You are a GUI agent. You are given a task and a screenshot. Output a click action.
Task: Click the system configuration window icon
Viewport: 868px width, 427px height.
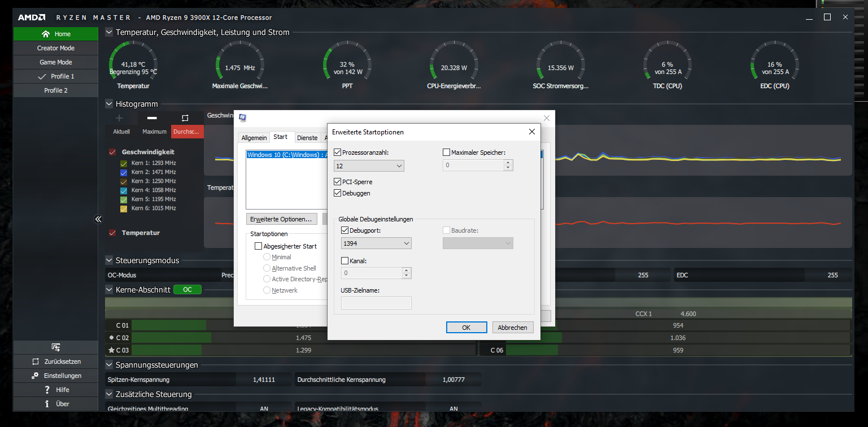pyautogui.click(x=242, y=118)
